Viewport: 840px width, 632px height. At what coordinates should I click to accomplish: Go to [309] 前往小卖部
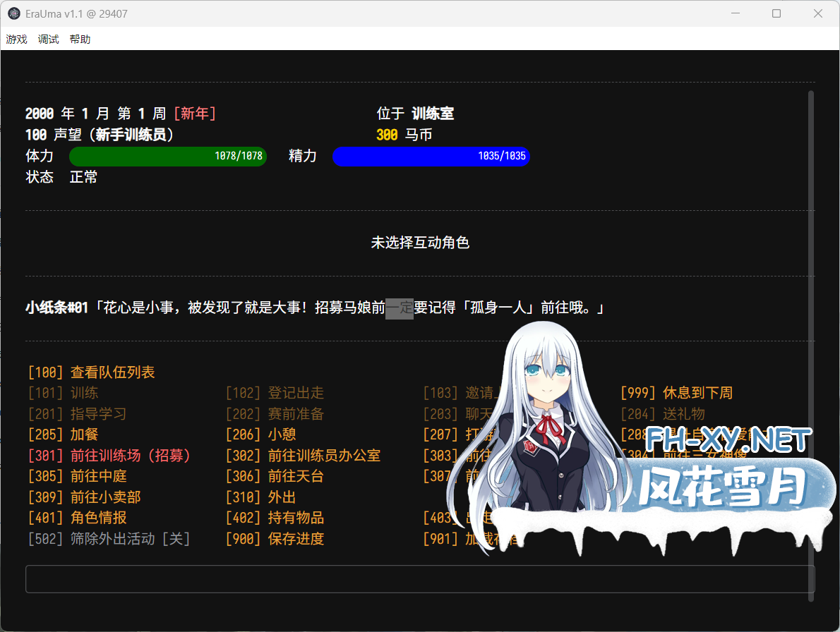[84, 497]
